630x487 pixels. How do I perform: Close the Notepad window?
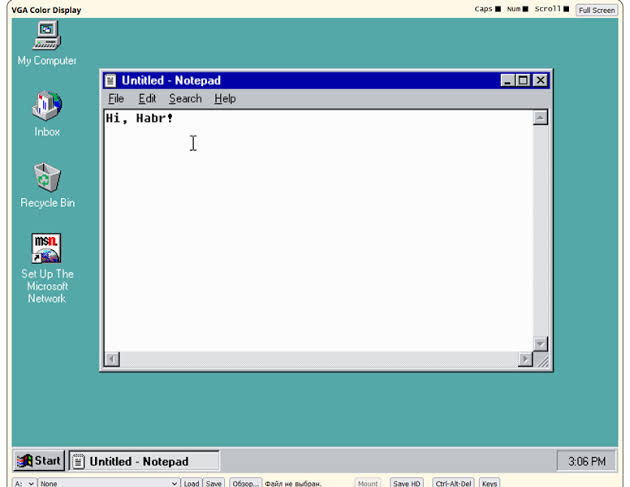[540, 81]
